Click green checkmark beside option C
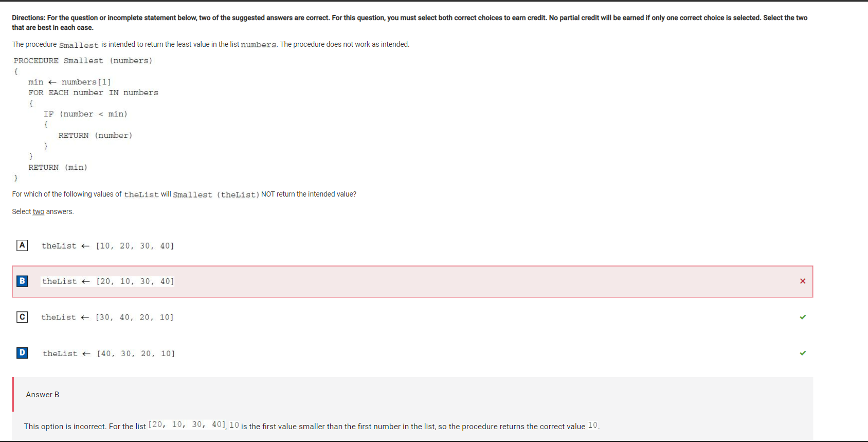868x442 pixels. (803, 317)
